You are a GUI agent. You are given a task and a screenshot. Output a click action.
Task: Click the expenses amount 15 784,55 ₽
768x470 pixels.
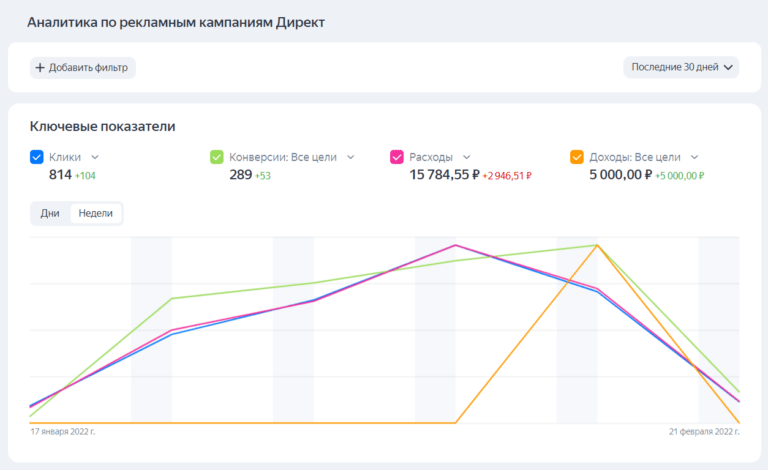click(443, 175)
